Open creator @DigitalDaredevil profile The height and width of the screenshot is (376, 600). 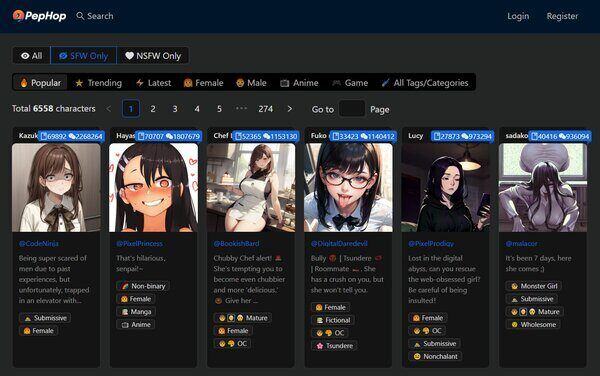coord(339,244)
